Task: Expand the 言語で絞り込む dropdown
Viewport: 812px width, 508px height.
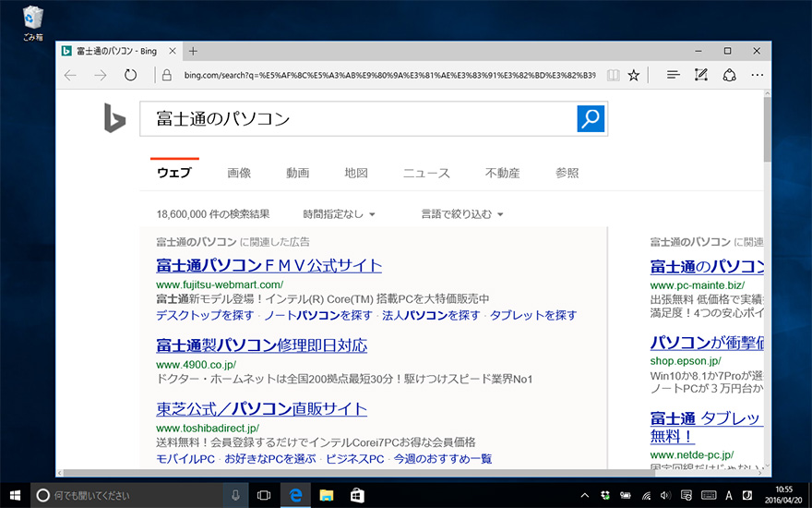Action: 461,214
